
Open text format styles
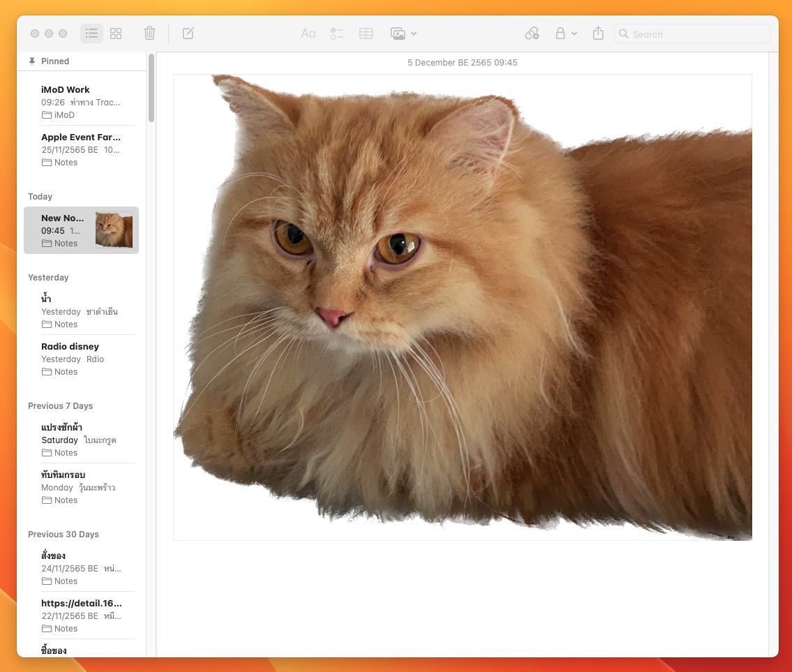click(x=308, y=33)
